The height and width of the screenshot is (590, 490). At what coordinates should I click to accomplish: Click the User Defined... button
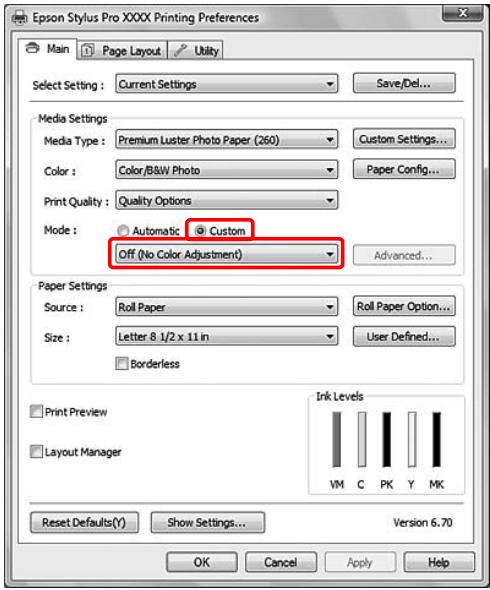pyautogui.click(x=404, y=336)
